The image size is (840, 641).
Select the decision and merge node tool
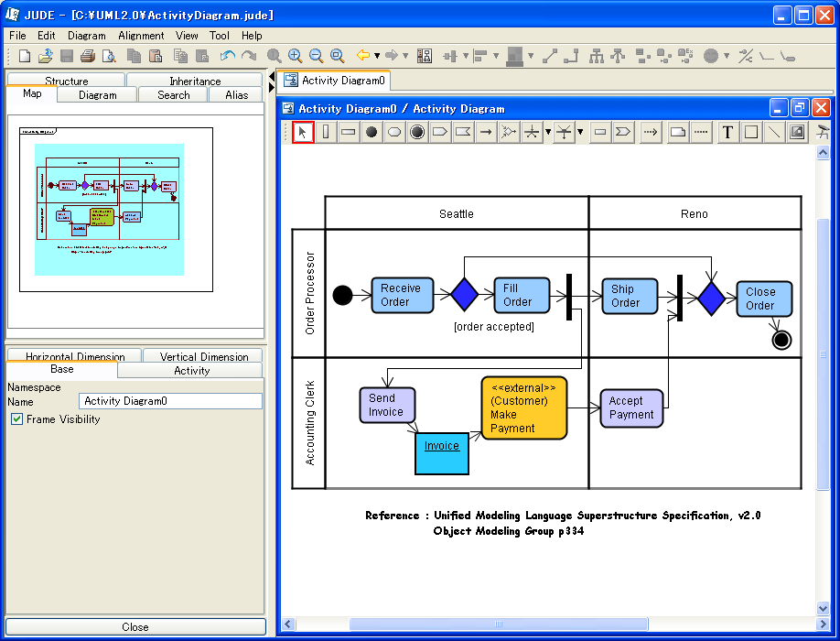click(x=509, y=132)
